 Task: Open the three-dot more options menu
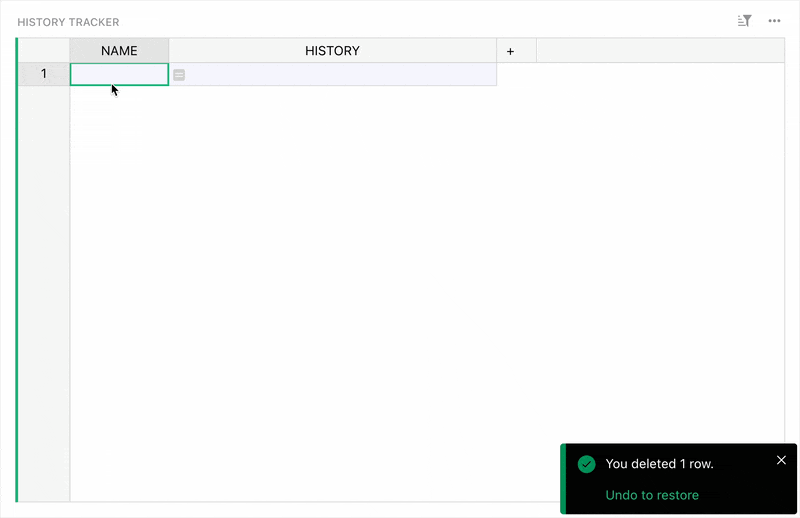coord(774,21)
